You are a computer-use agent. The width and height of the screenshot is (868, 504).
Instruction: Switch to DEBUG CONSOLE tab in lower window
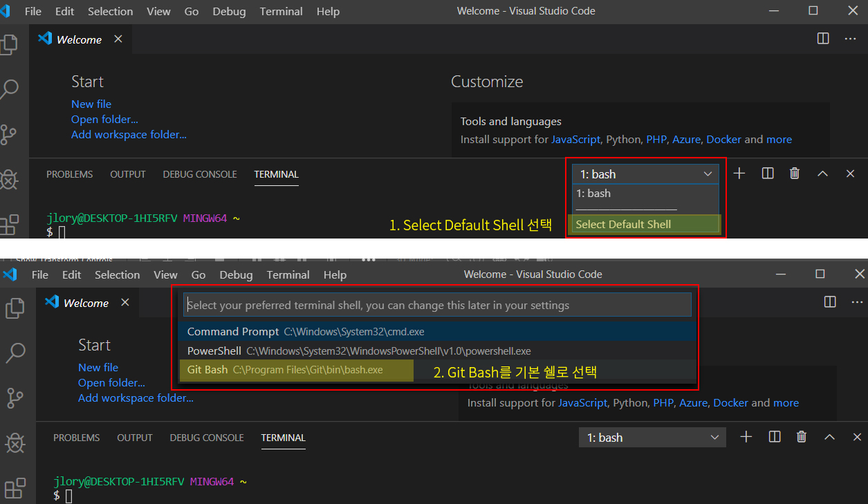pos(207,438)
